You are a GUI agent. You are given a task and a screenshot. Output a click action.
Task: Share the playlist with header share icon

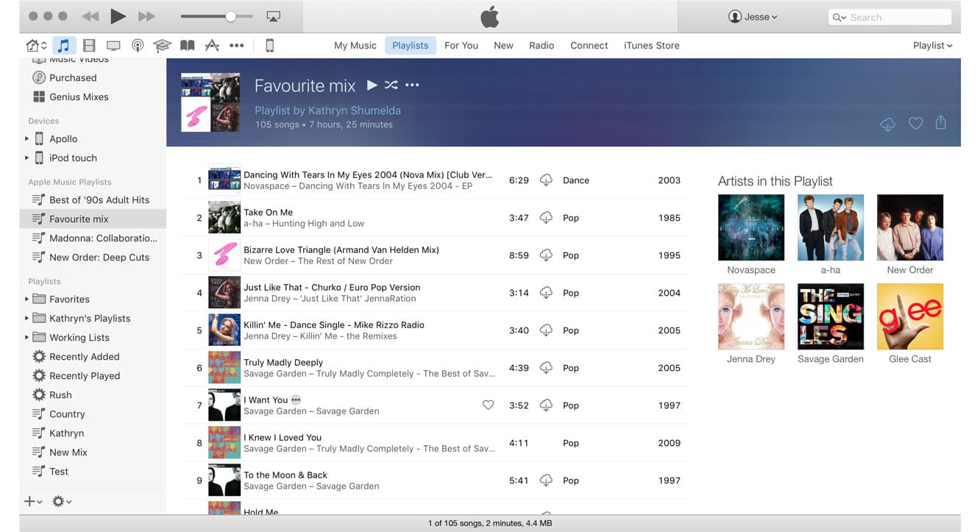coord(940,123)
